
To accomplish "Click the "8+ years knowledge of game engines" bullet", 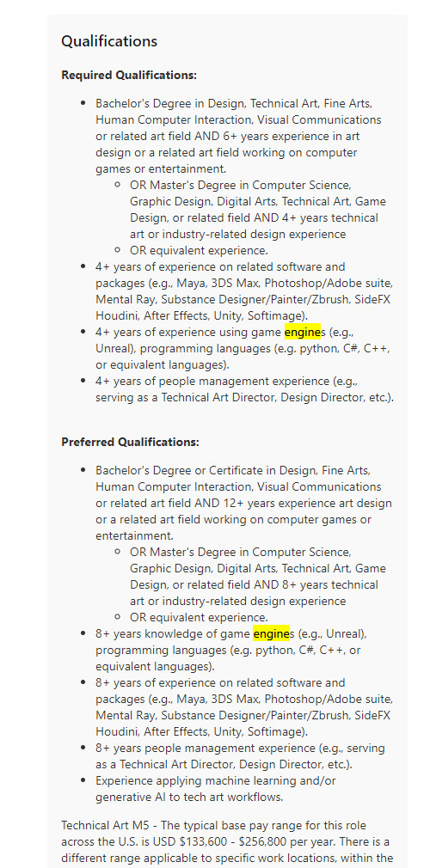I will point(231,650).
